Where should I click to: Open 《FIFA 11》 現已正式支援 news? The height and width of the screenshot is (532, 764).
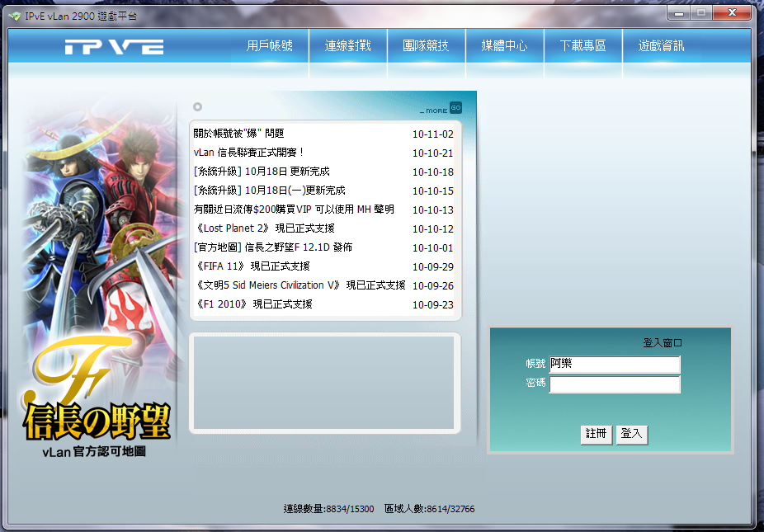(252, 266)
